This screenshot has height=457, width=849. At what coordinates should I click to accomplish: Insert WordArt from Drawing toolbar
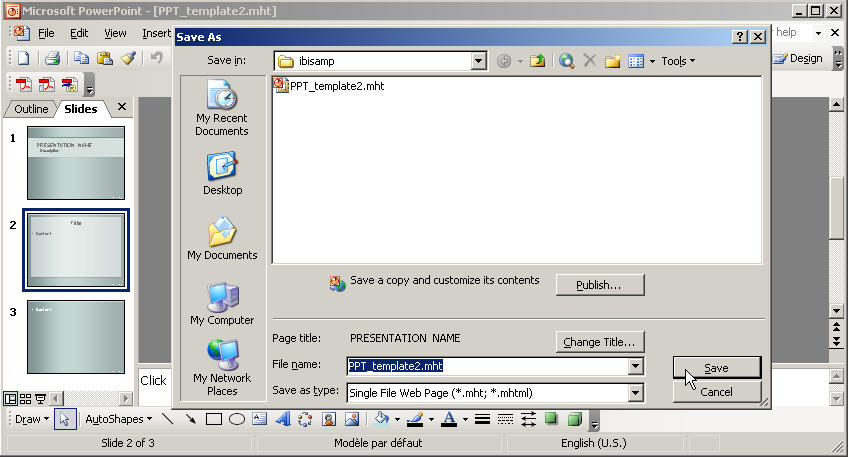[x=283, y=419]
